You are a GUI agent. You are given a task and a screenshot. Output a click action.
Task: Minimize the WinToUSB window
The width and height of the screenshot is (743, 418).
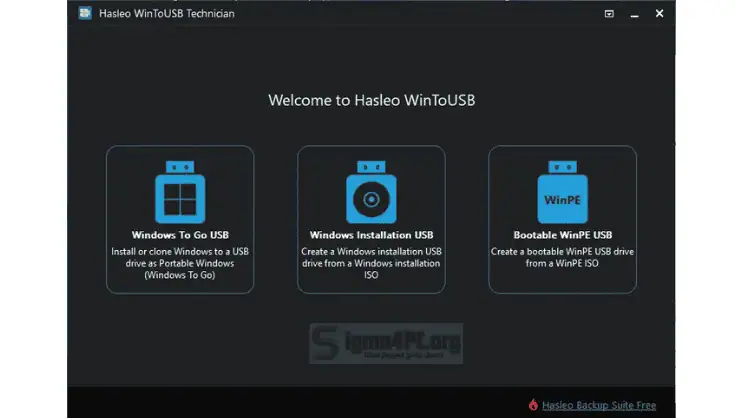point(634,14)
